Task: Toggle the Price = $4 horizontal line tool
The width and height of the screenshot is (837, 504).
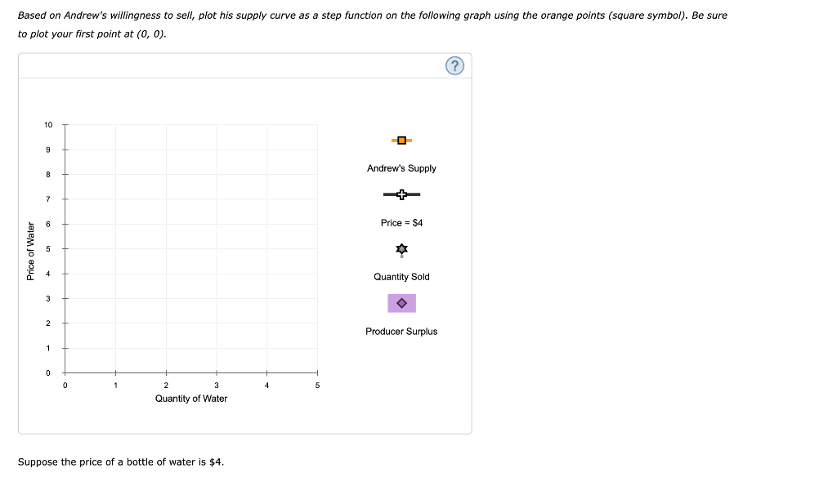Action: (x=401, y=194)
